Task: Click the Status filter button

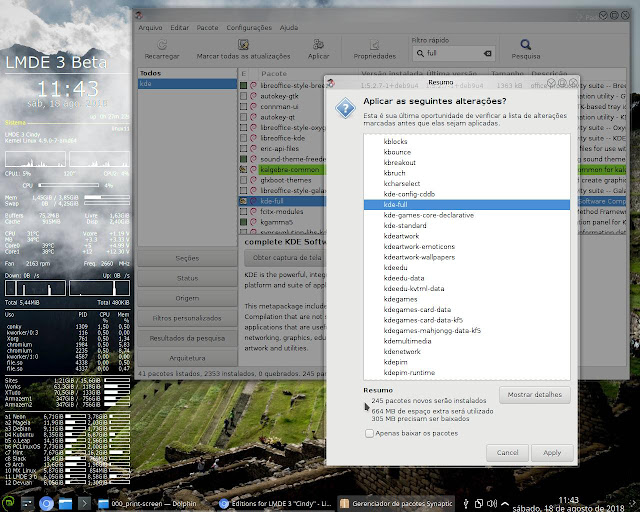Action: 187,278
